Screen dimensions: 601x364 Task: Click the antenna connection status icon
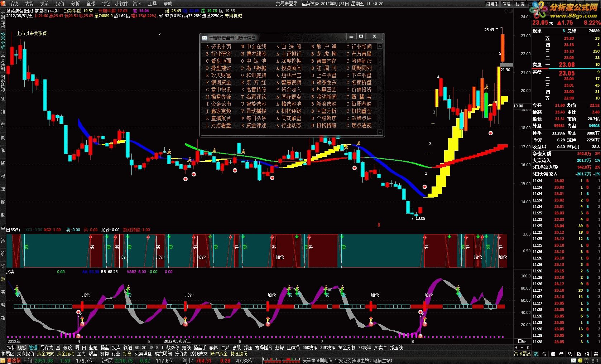(586, 361)
